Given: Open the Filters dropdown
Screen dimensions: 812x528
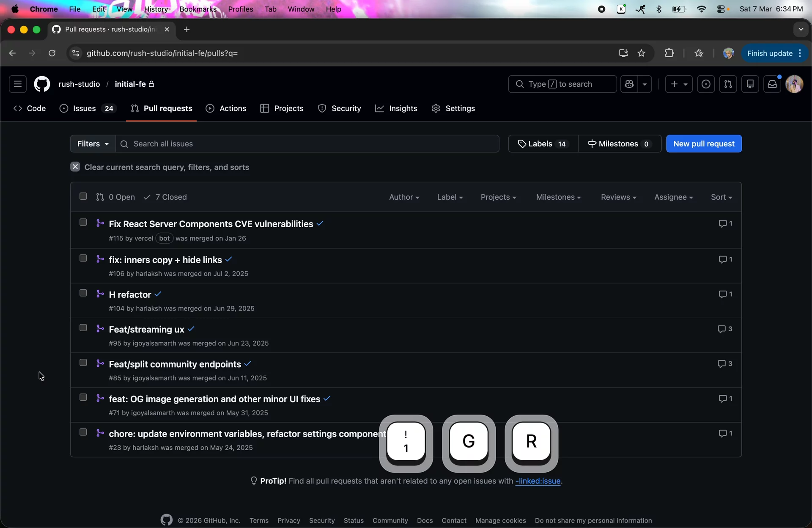Looking at the screenshot, I should click(92, 144).
